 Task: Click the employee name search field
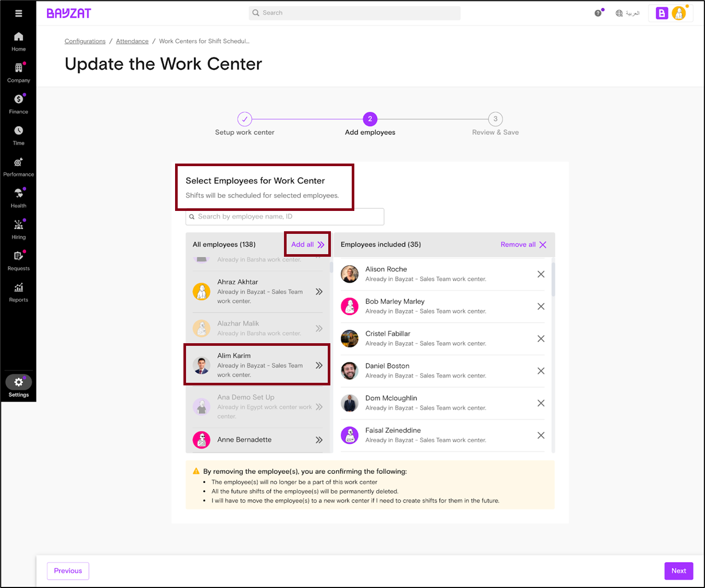pyautogui.click(x=285, y=217)
